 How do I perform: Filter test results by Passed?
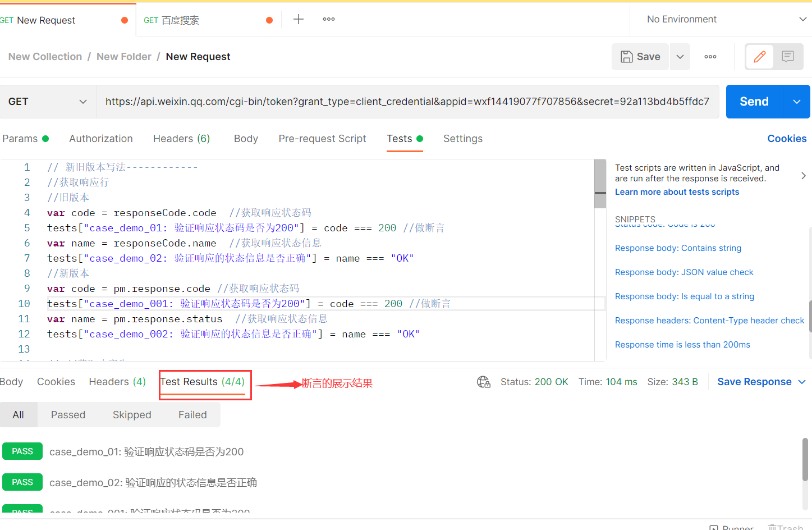68,415
